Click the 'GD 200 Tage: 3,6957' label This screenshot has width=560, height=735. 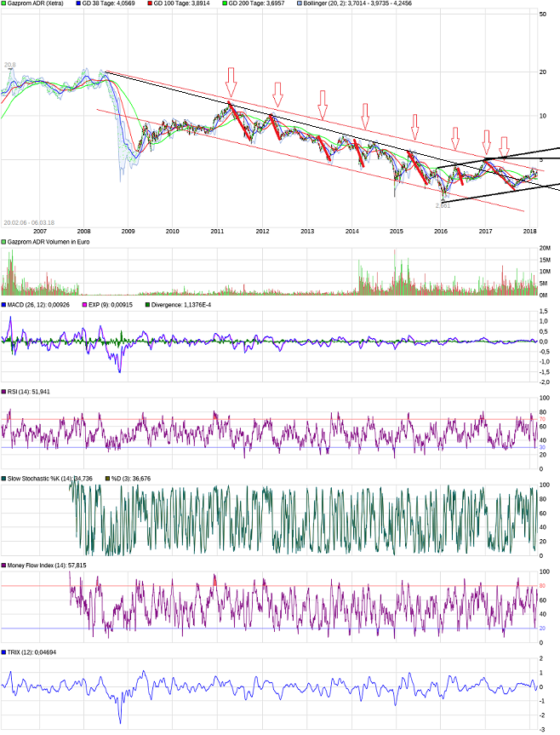256,3
